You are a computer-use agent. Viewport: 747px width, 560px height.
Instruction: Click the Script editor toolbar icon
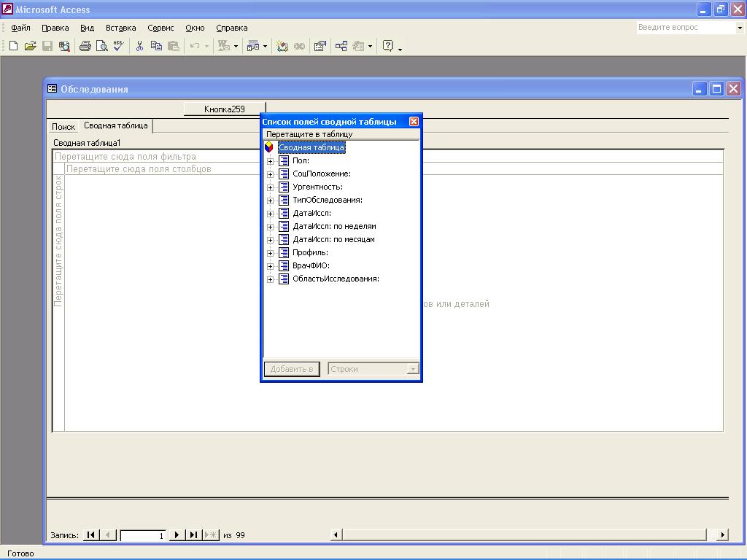pos(299,46)
